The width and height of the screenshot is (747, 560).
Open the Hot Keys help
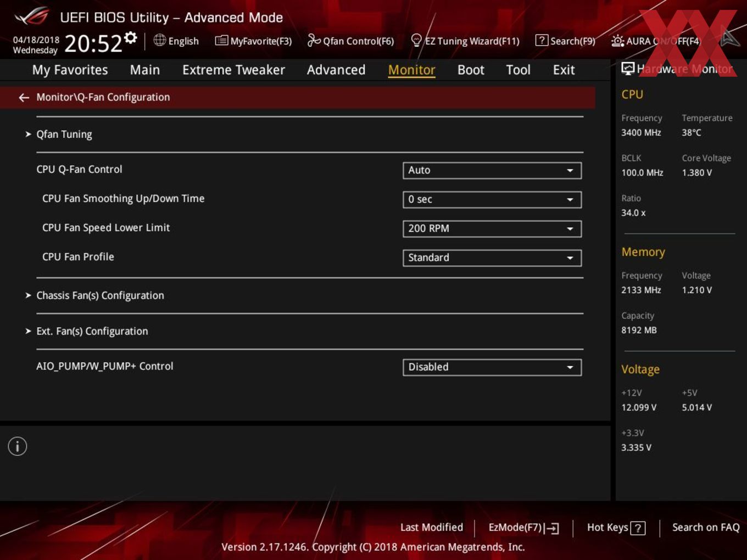pyautogui.click(x=616, y=528)
